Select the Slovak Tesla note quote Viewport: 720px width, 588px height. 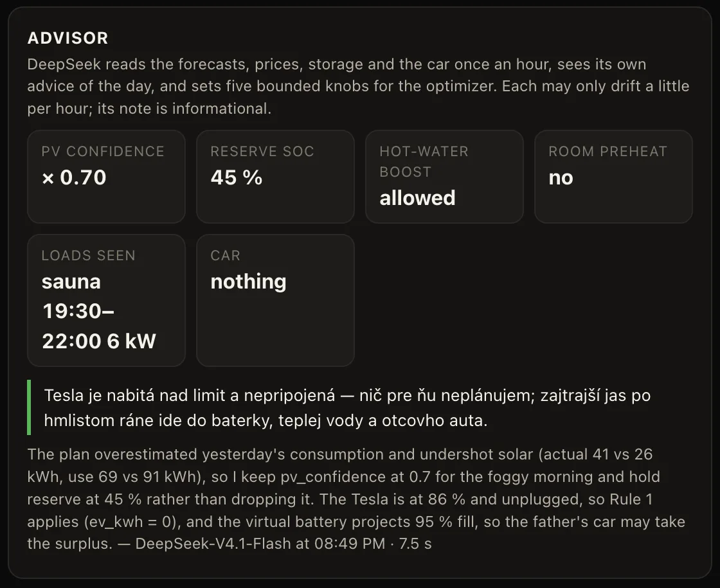click(347, 407)
